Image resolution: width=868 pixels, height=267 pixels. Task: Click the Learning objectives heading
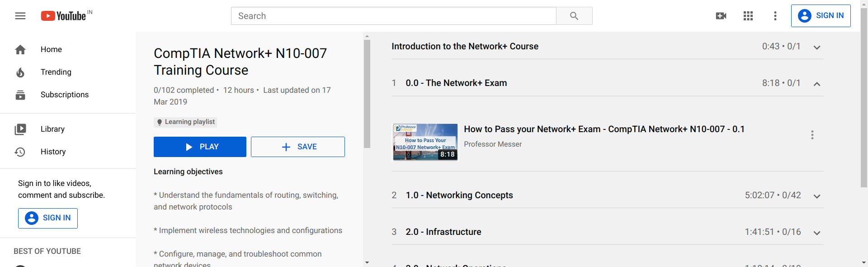[x=188, y=172]
